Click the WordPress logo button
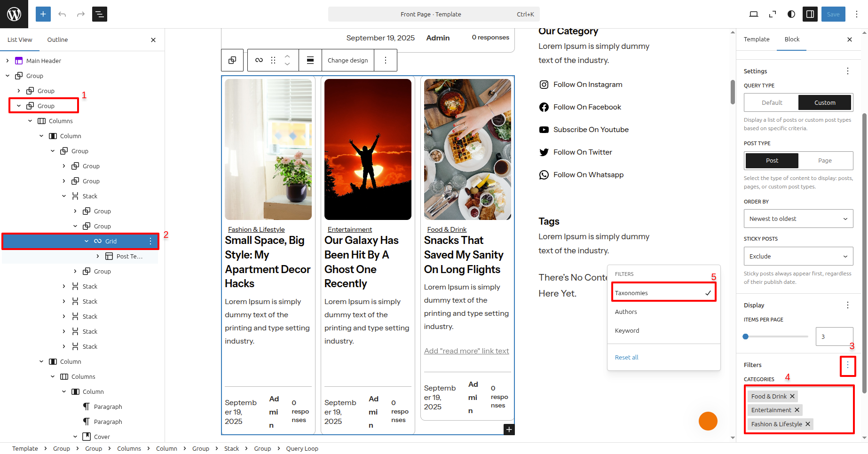The image size is (868, 454). click(14, 14)
